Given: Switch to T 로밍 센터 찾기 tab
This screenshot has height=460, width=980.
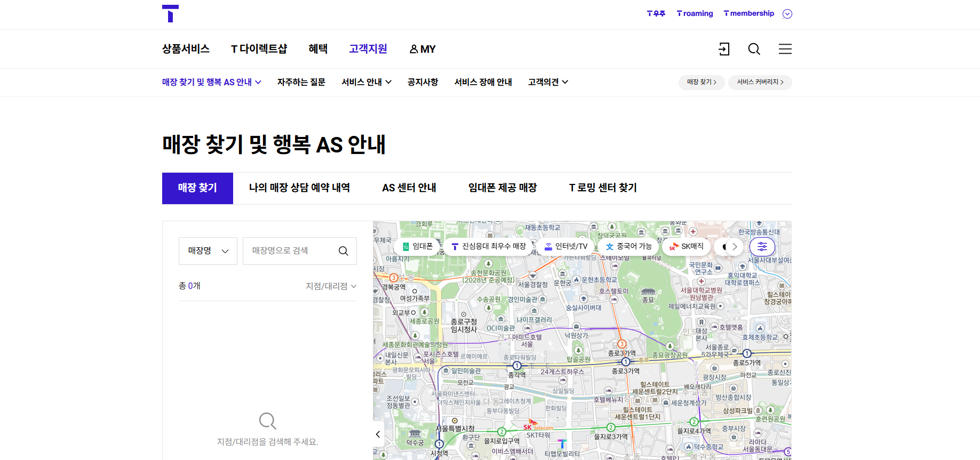Looking at the screenshot, I should pos(603,188).
